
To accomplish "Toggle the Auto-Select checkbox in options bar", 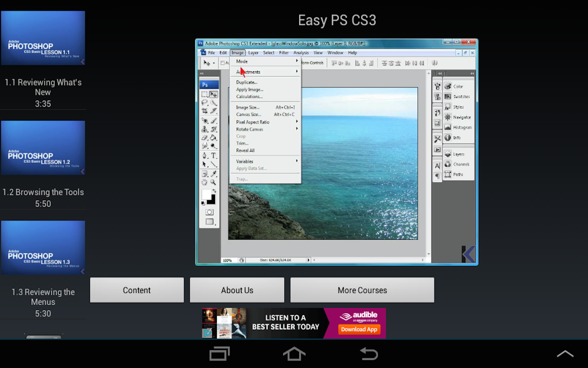I will pyautogui.click(x=223, y=63).
